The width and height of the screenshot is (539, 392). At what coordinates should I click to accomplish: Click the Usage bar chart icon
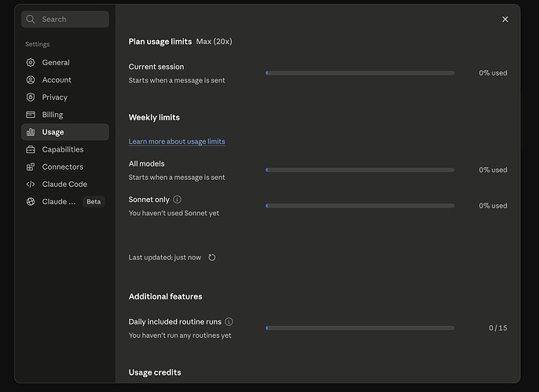(x=31, y=132)
